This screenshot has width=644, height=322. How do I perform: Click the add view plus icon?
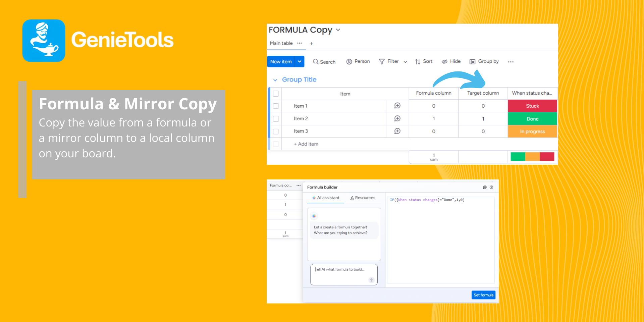tap(311, 44)
